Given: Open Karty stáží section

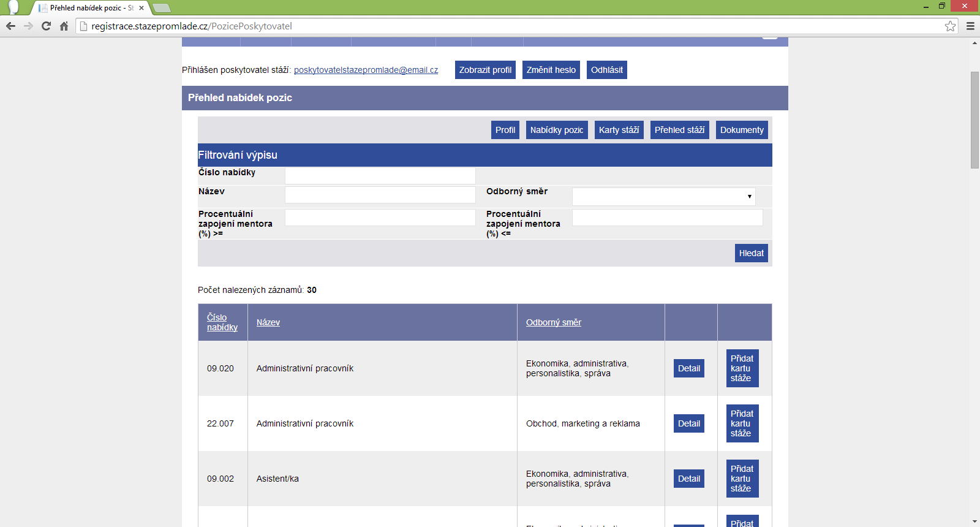Looking at the screenshot, I should pyautogui.click(x=619, y=130).
